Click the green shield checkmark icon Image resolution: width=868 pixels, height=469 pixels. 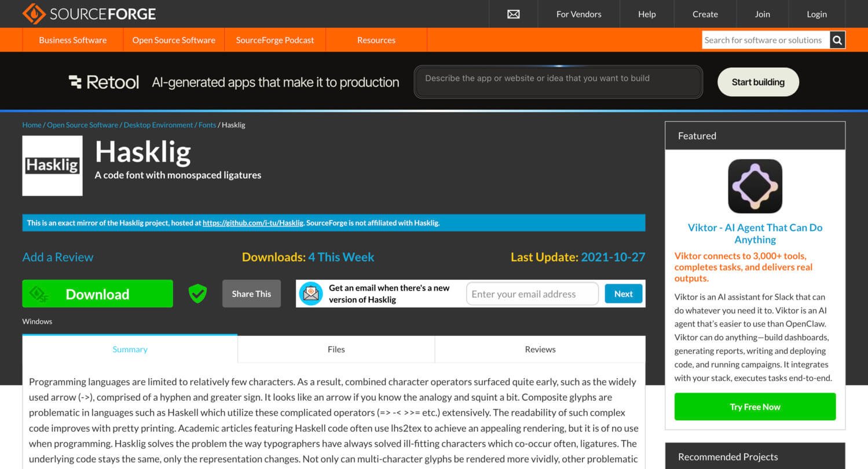tap(197, 294)
